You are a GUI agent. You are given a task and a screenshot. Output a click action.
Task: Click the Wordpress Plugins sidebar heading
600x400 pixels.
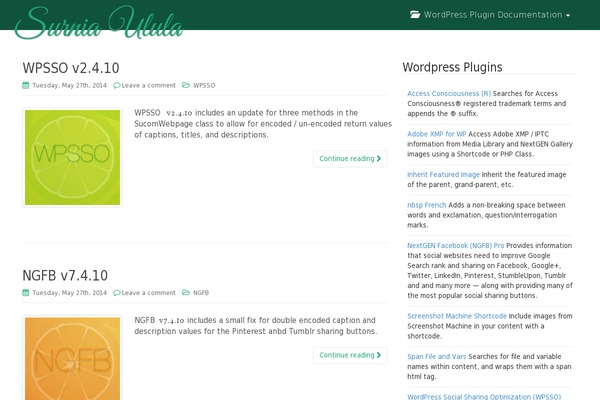[x=452, y=67]
